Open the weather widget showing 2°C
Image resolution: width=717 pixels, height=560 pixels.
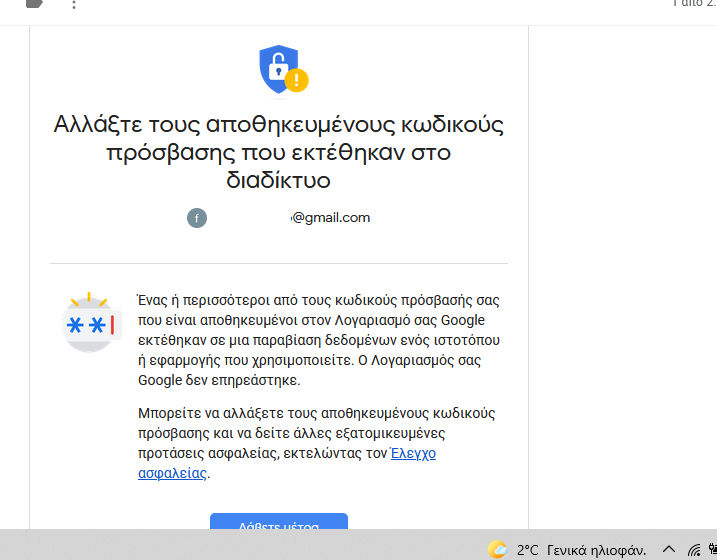(x=567, y=549)
